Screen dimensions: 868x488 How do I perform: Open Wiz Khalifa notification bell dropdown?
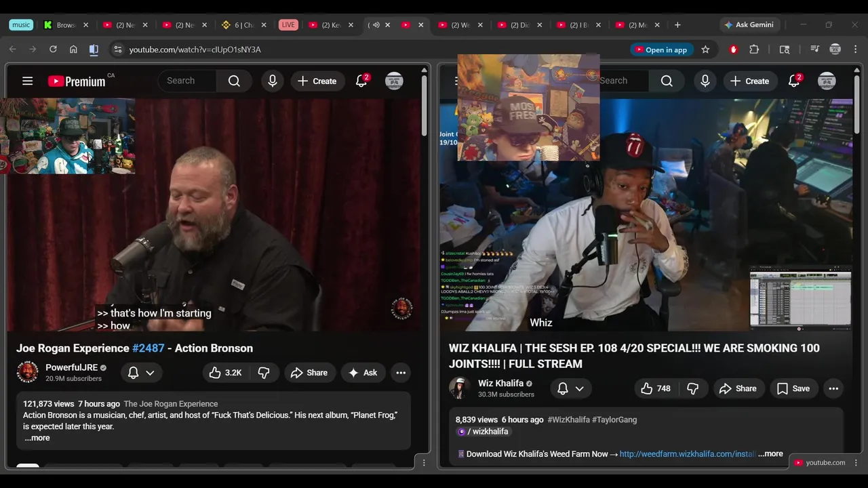coord(571,388)
